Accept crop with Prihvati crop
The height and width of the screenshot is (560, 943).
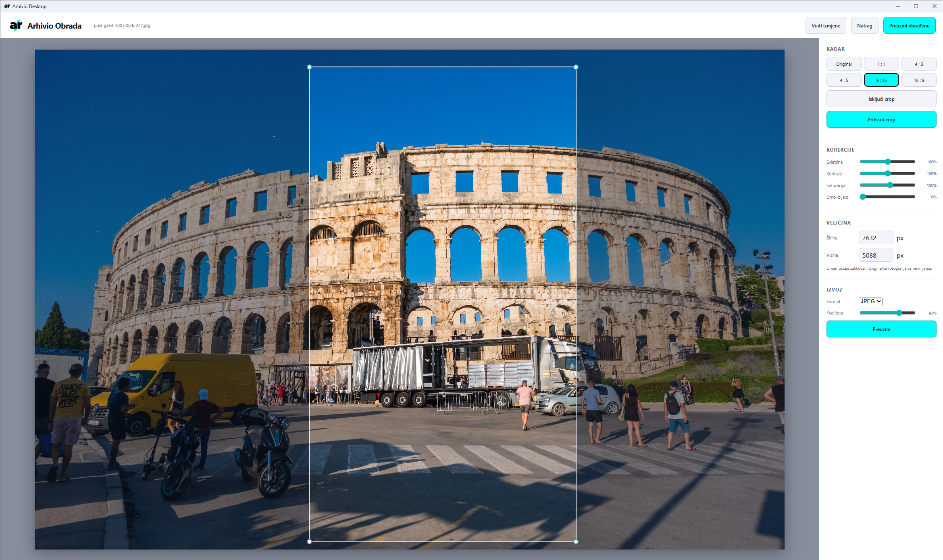pyautogui.click(x=881, y=119)
